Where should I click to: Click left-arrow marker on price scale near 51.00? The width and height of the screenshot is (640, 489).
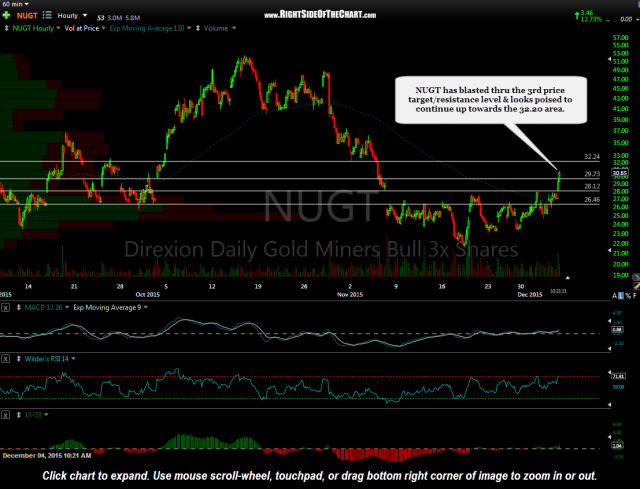click(610, 60)
